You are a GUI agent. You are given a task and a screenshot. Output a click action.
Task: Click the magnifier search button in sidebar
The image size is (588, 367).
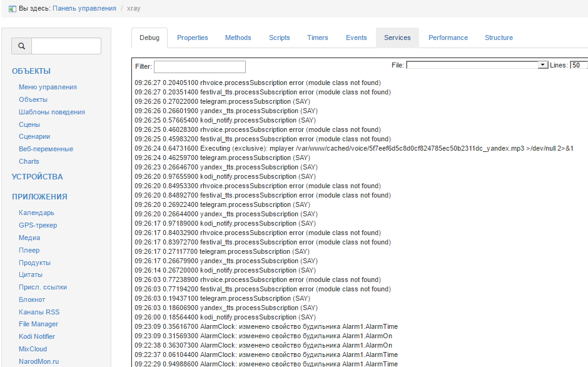click(21, 46)
